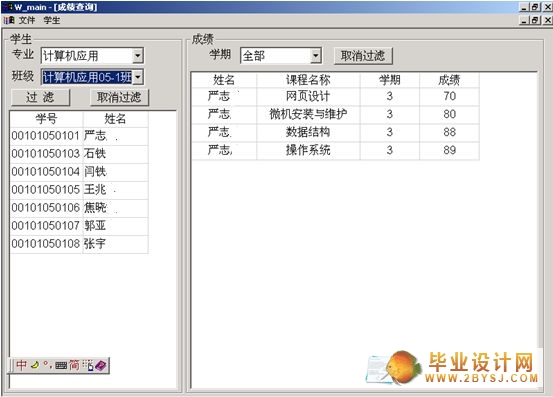Screen dimensions: 553x397
Task: Toggle moon half-width icon on IME bar
Action: pos(35,365)
